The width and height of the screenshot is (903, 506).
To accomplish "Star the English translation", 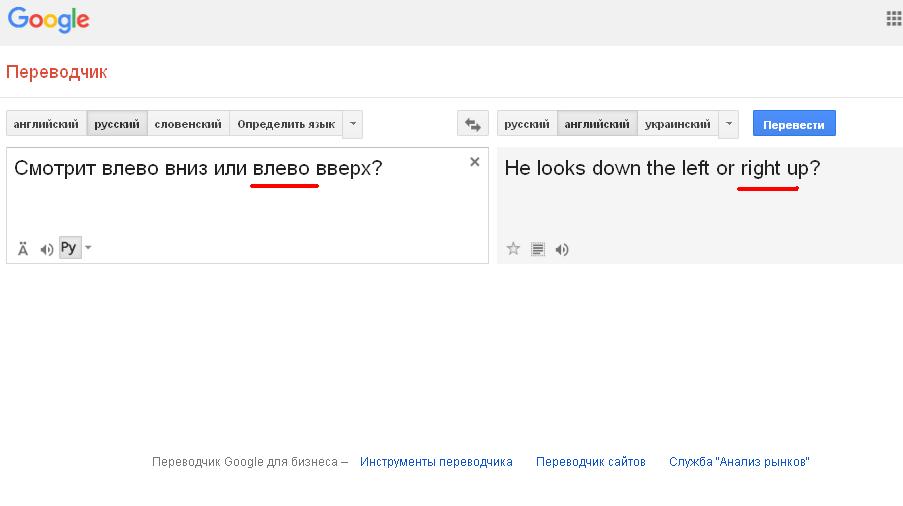I will 513,249.
